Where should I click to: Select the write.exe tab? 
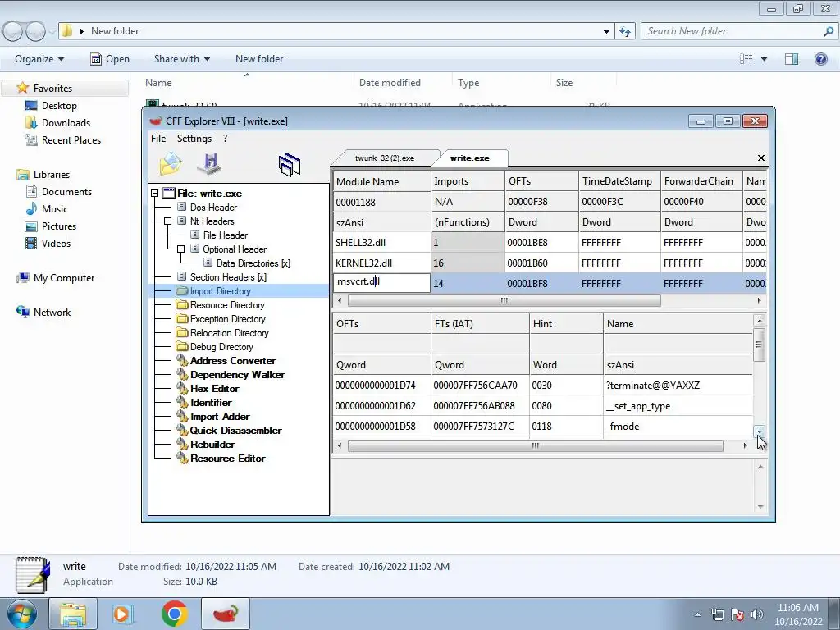pos(470,158)
